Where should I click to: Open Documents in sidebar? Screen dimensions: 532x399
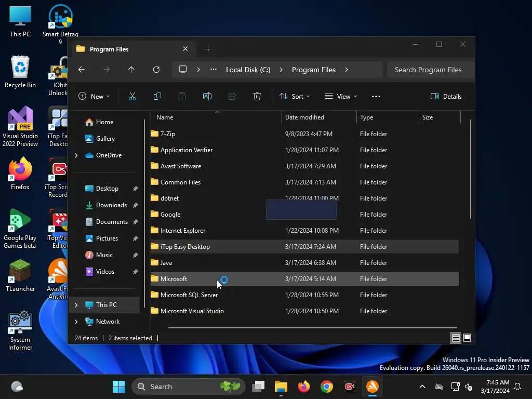[105, 222]
